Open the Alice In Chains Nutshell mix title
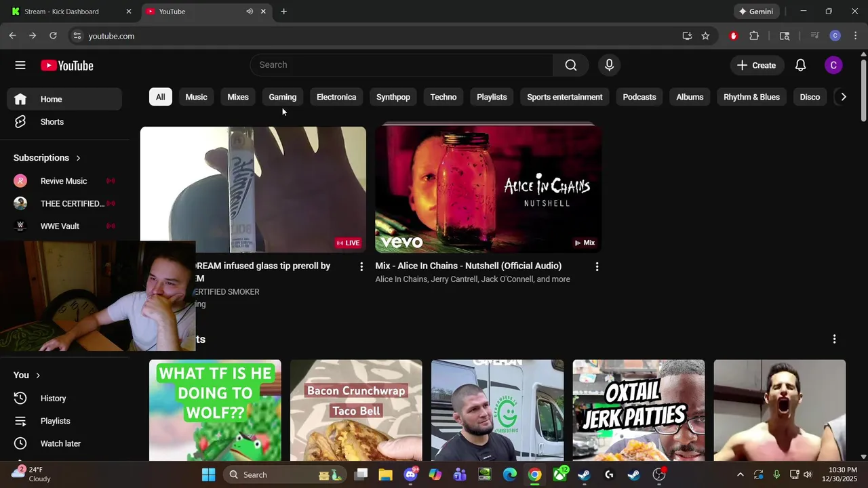 coord(469,266)
